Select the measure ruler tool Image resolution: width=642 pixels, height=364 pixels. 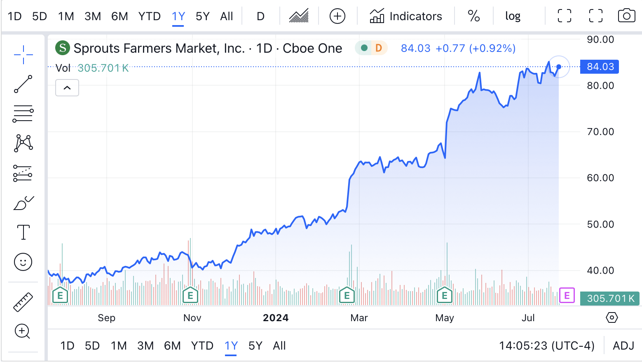pos(23,301)
